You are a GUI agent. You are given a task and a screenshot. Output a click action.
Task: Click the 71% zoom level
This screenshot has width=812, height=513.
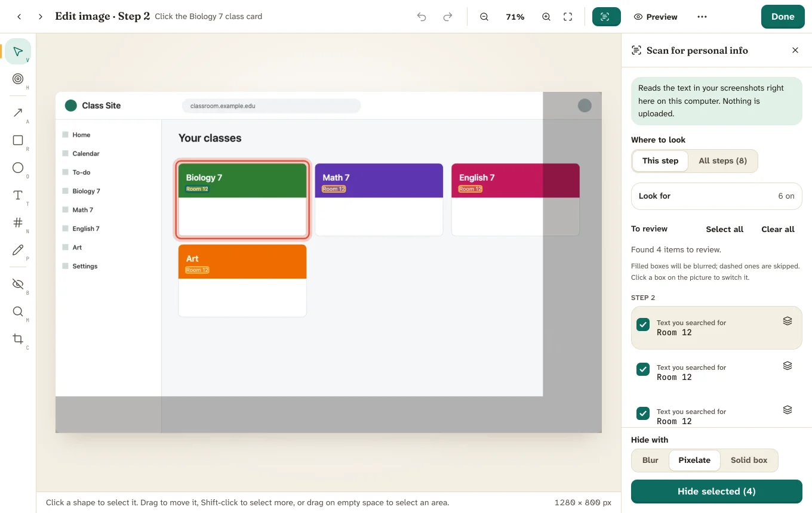tap(515, 17)
